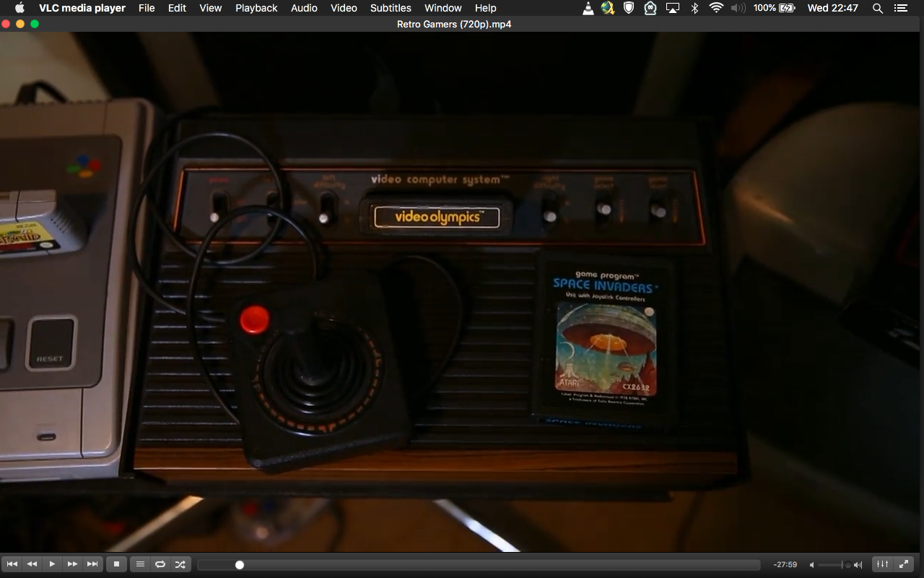Start playback with the Play button
The width and height of the screenshot is (924, 578).
tap(52, 564)
